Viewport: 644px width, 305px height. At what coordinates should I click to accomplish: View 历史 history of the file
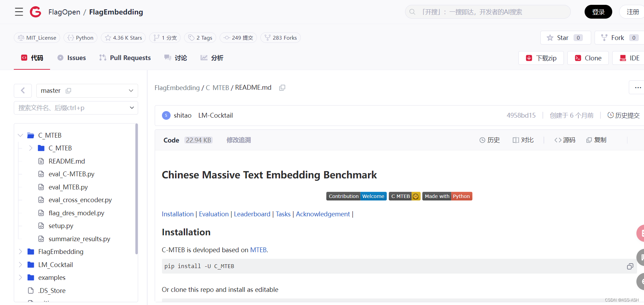490,140
